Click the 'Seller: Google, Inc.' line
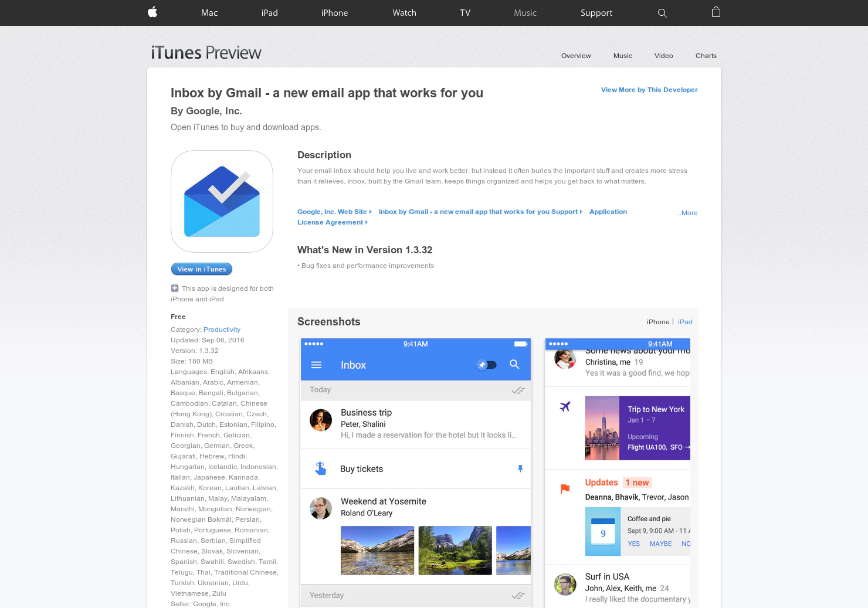 tap(201, 604)
